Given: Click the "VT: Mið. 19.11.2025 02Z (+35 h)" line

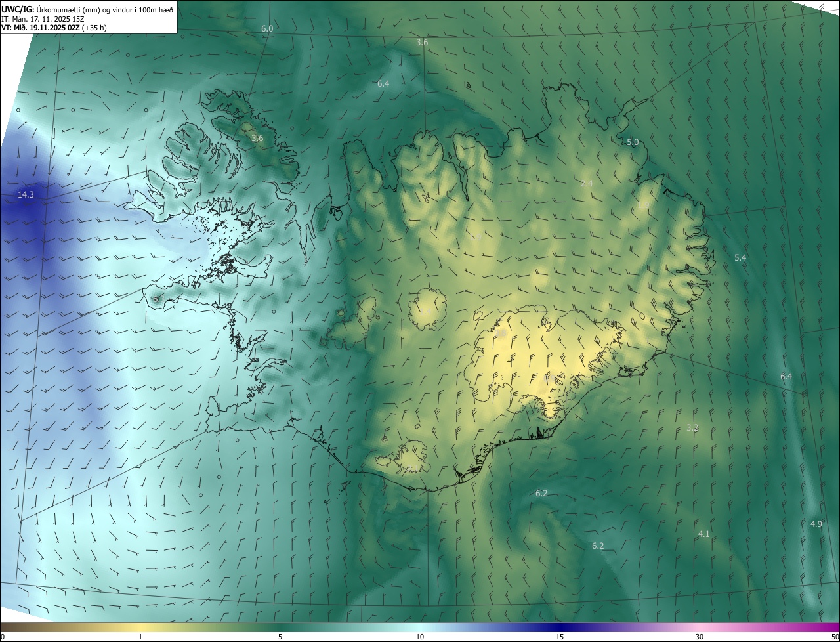Looking at the screenshot, I should pos(54,28).
